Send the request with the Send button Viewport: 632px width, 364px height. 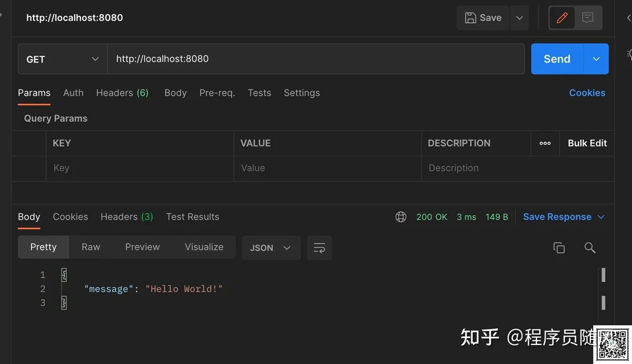point(557,59)
